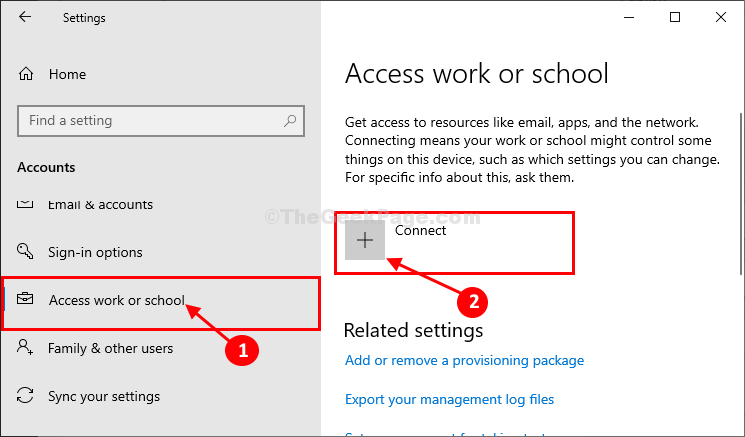Click the Family & other users person icon
Viewport: 745px width, 437px height.
(26, 348)
